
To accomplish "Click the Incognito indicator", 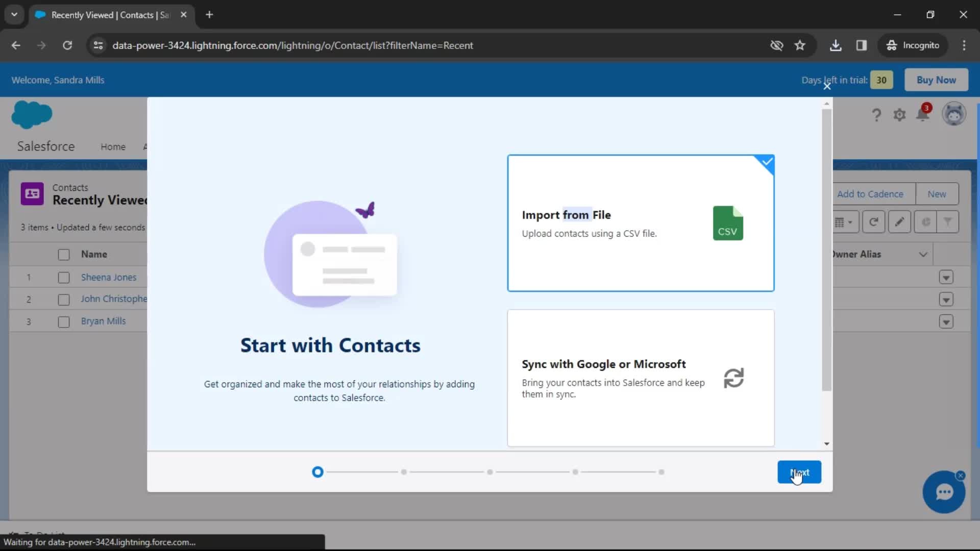I will (x=913, y=45).
